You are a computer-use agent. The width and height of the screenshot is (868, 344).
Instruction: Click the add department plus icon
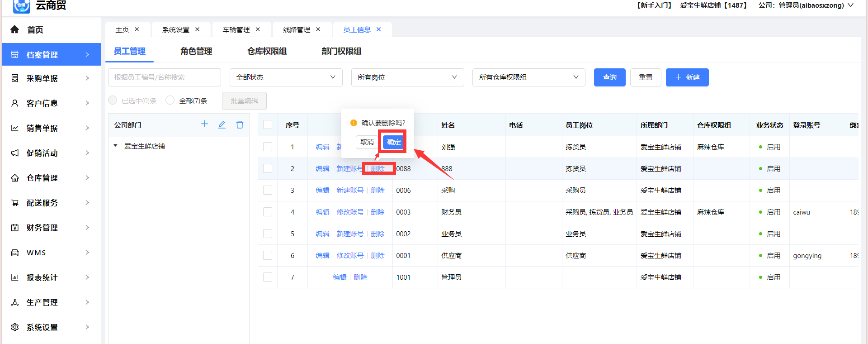click(204, 124)
